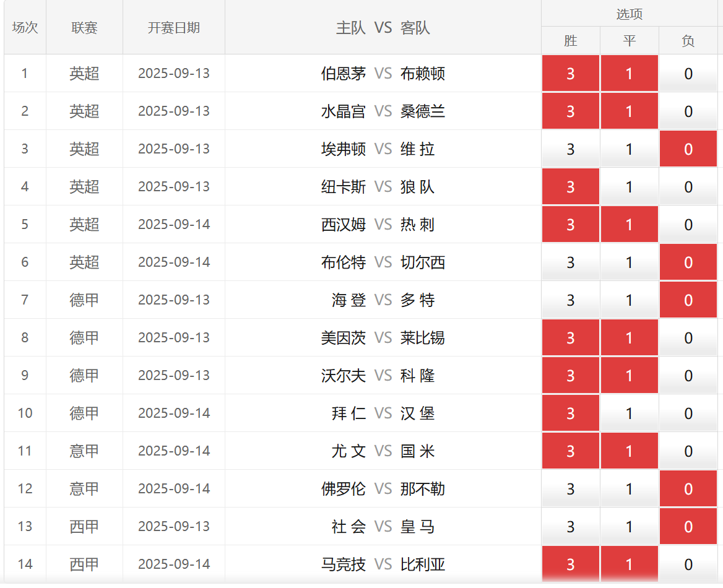Click the 沃尔夫 VS 科隆 match text
The width and height of the screenshot is (723, 588).
pyautogui.click(x=378, y=376)
